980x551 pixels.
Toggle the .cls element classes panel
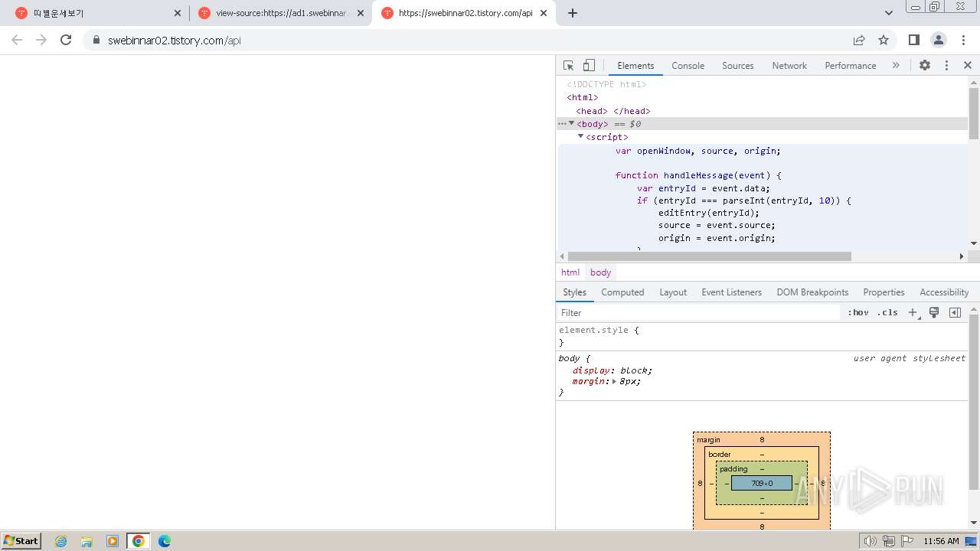coord(887,313)
